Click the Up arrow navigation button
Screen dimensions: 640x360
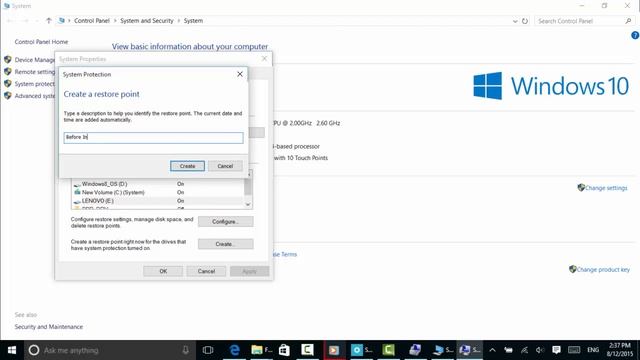point(49,20)
